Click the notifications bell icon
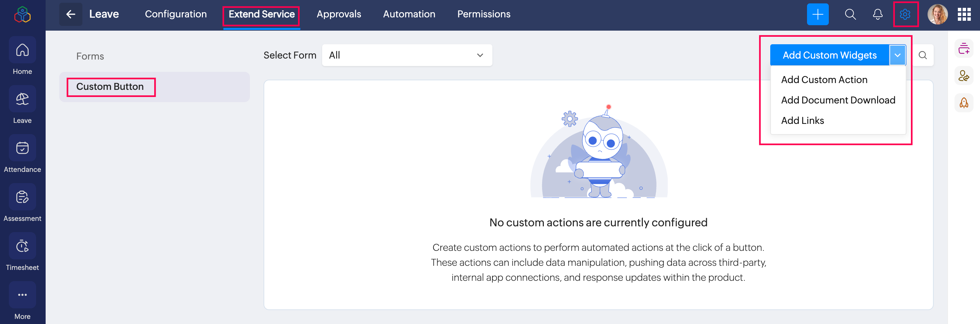 877,14
